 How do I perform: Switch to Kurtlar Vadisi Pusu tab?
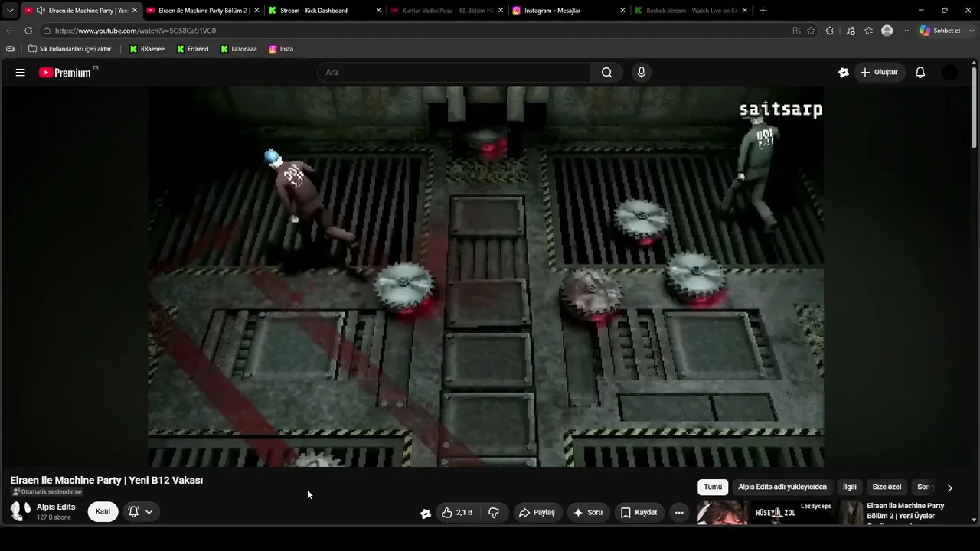tap(446, 11)
